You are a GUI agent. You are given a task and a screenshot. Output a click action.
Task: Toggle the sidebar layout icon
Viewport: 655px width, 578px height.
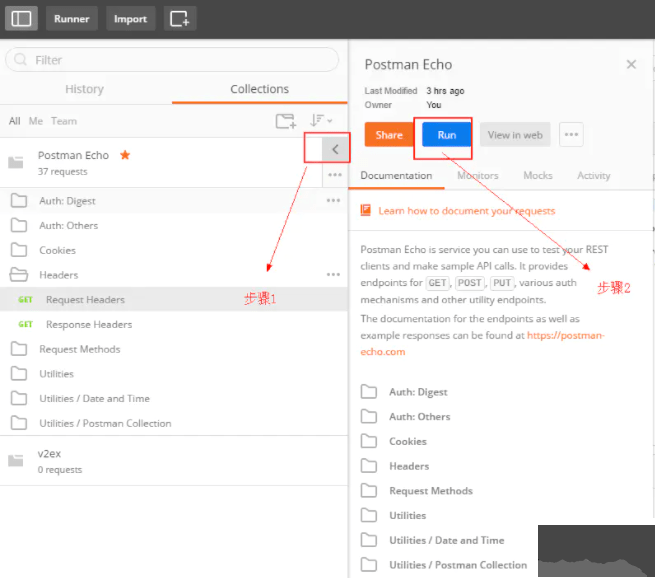tap(22, 18)
